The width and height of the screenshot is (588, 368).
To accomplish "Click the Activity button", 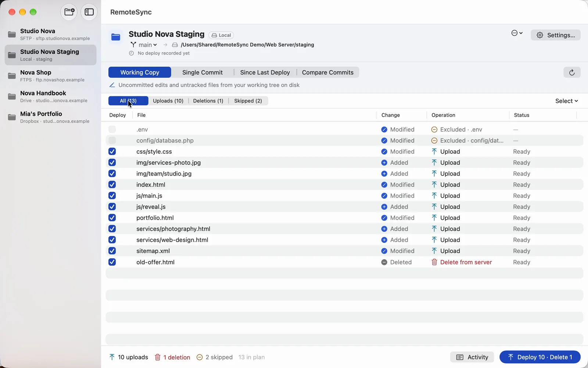I will pos(472,357).
